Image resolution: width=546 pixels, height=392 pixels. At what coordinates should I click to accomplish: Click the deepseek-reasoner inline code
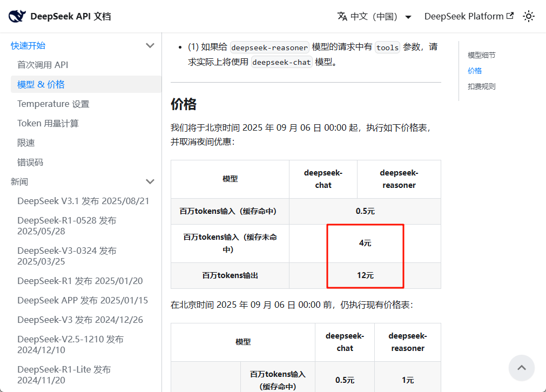click(x=269, y=48)
